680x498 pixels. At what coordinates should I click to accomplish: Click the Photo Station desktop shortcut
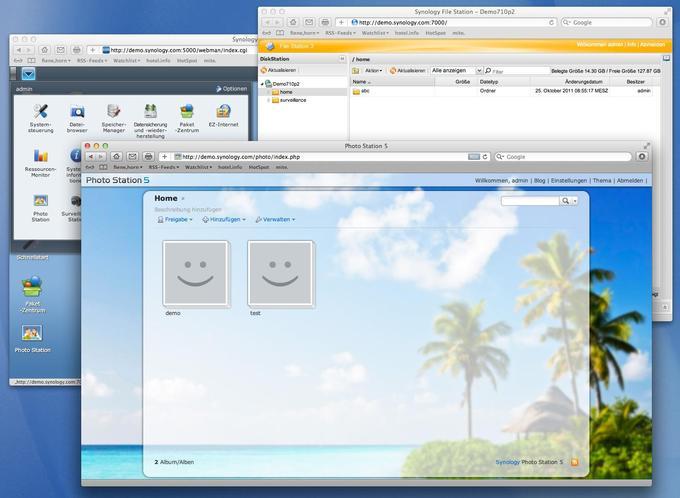[32, 335]
